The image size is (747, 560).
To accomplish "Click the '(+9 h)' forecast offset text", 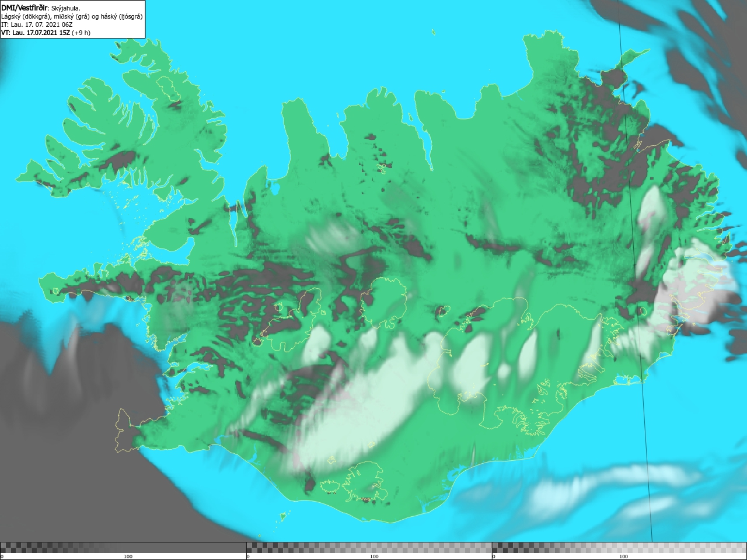I will point(81,33).
